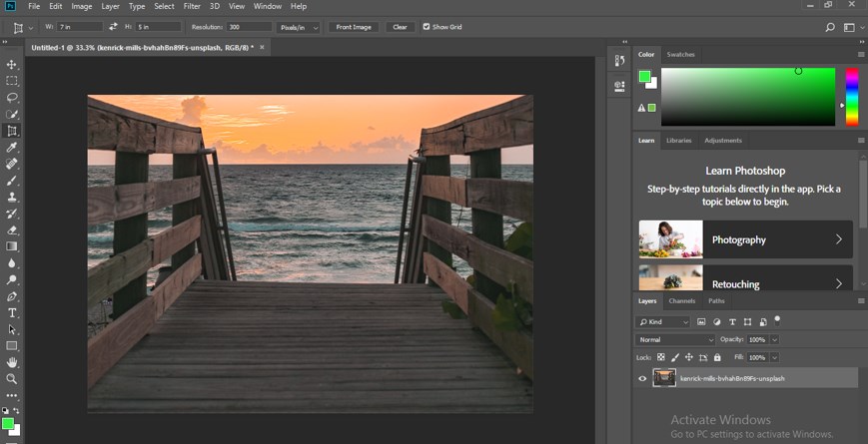Turn layer filtering switch on or off
Image resolution: width=868 pixels, height=444 pixels.
click(777, 320)
